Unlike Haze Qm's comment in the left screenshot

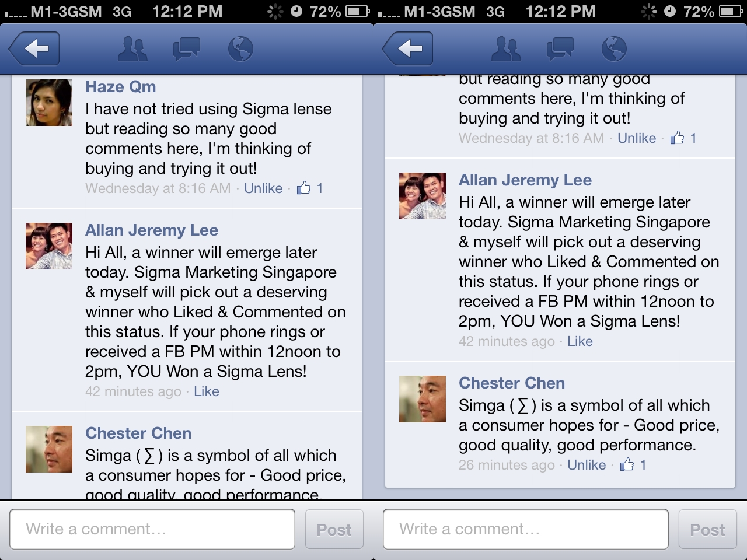pos(263,188)
